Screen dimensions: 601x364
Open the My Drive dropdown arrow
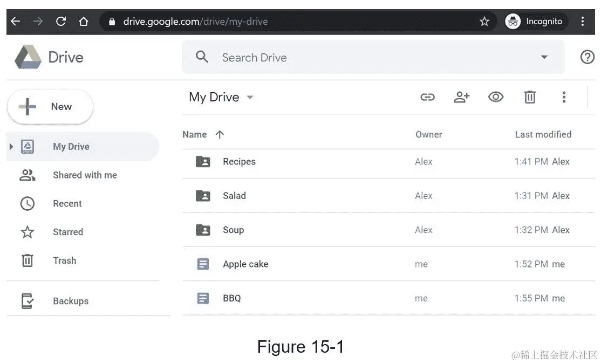(x=249, y=97)
